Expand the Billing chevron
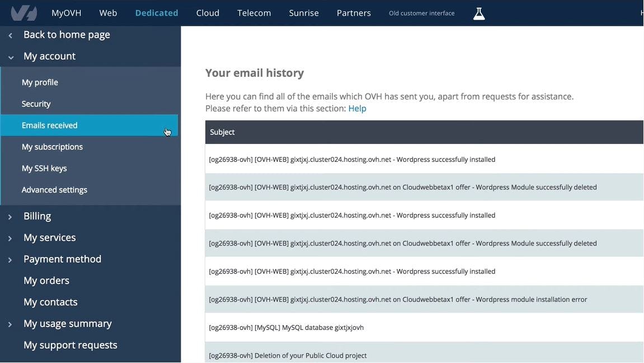This screenshot has width=644, height=363. coord(10,217)
